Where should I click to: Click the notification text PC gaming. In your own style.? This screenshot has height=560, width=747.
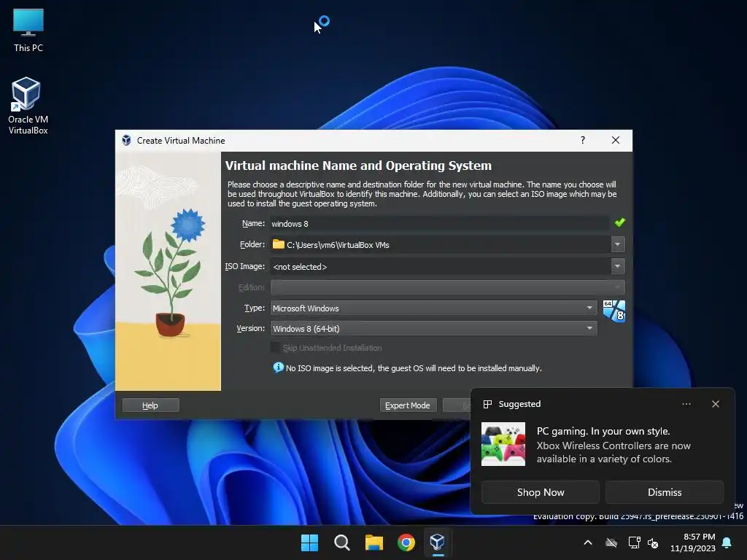[x=603, y=431]
